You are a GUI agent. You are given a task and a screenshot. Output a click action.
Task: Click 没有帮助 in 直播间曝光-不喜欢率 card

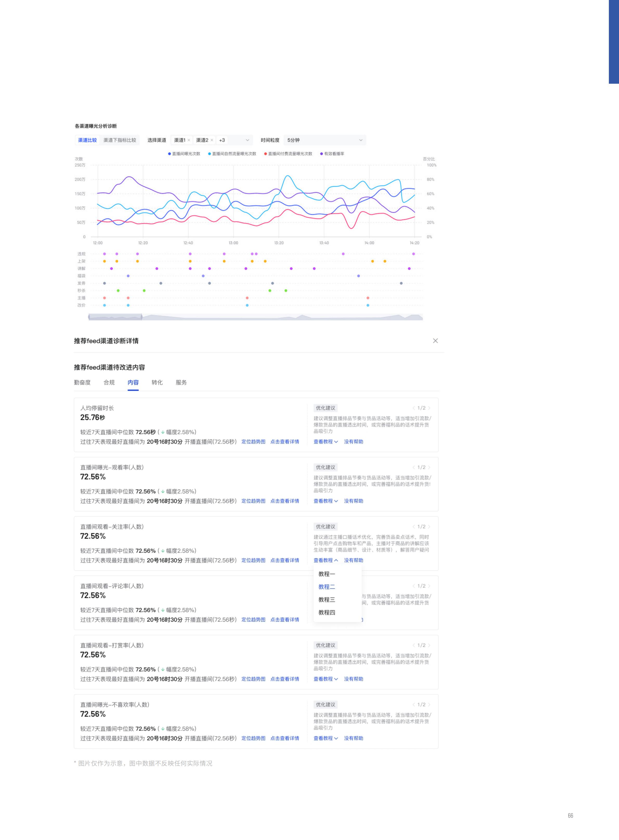tap(353, 738)
